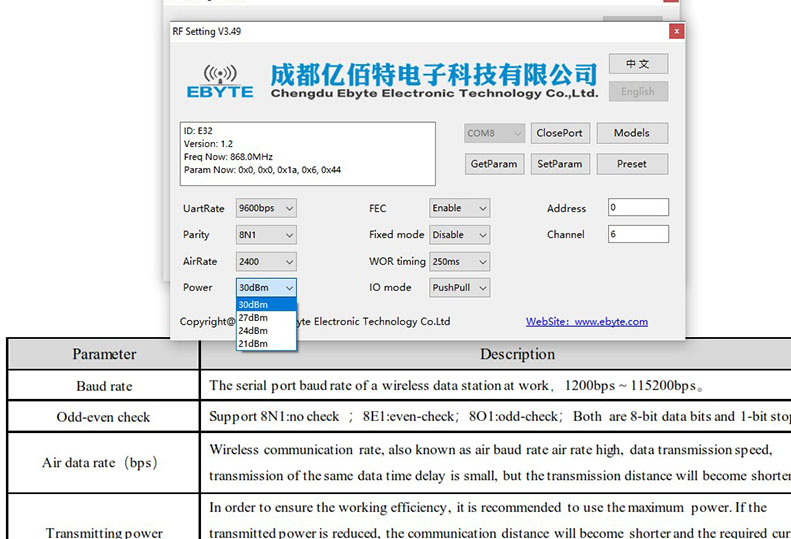Open the FEC Enable dropdown

click(x=460, y=208)
